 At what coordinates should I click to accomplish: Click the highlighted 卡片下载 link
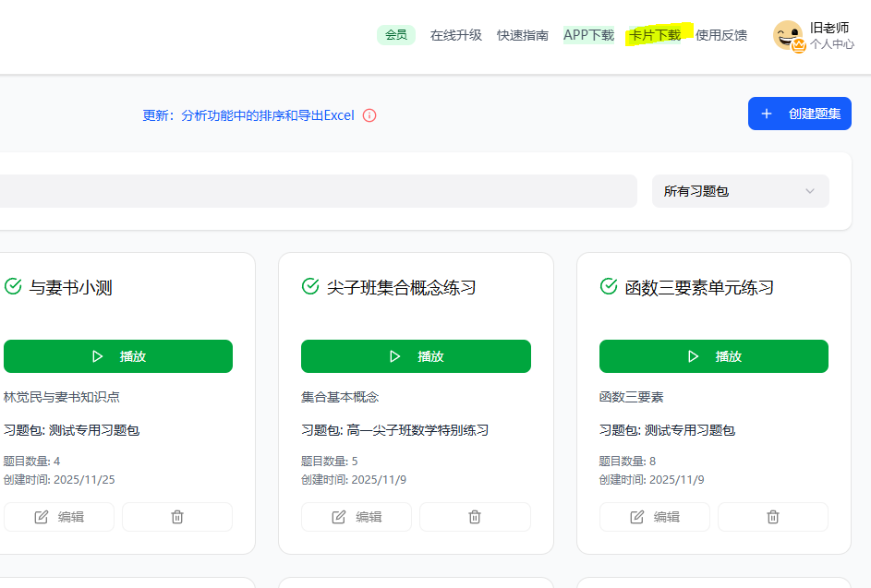point(655,35)
